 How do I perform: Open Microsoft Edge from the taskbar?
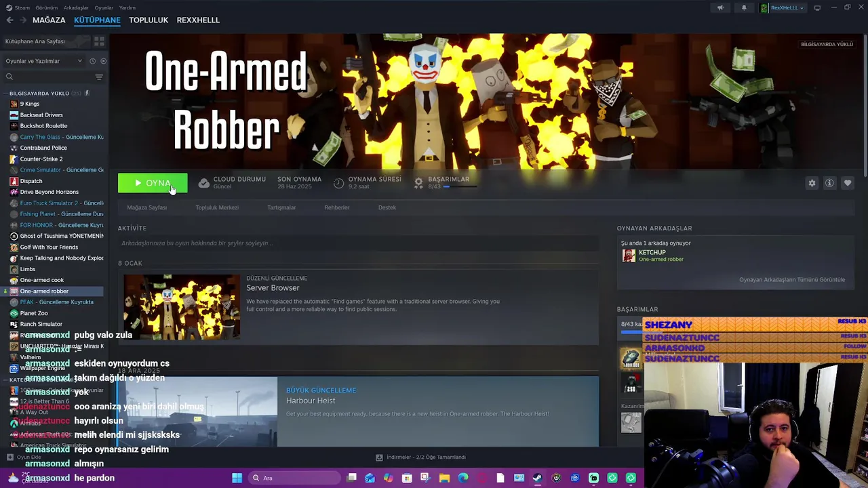(463, 478)
